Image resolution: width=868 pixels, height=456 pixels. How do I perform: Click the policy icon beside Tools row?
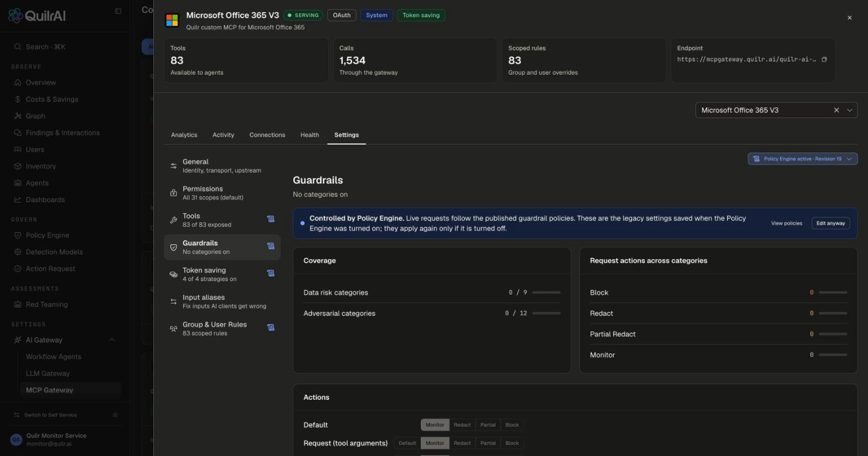pos(271,219)
